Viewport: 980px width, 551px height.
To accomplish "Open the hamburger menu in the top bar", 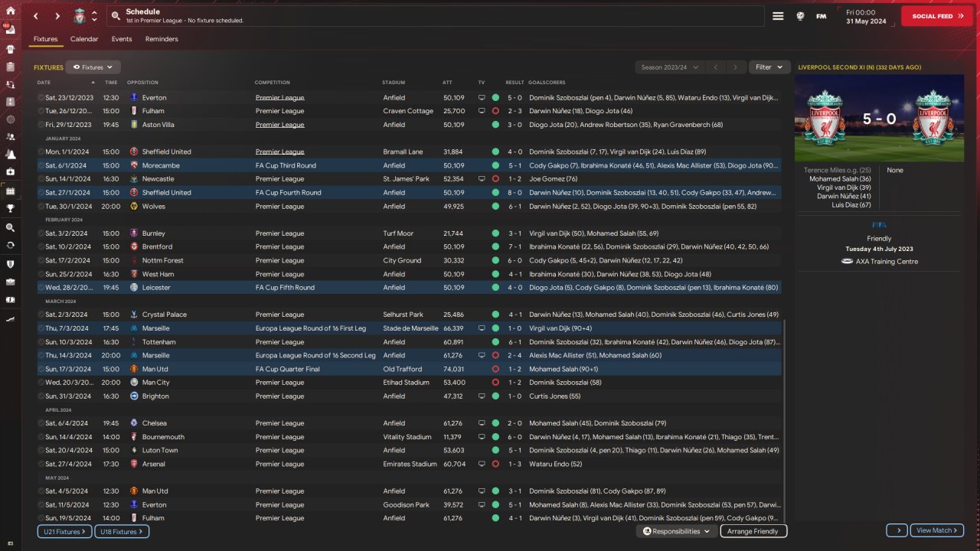I will tap(778, 16).
